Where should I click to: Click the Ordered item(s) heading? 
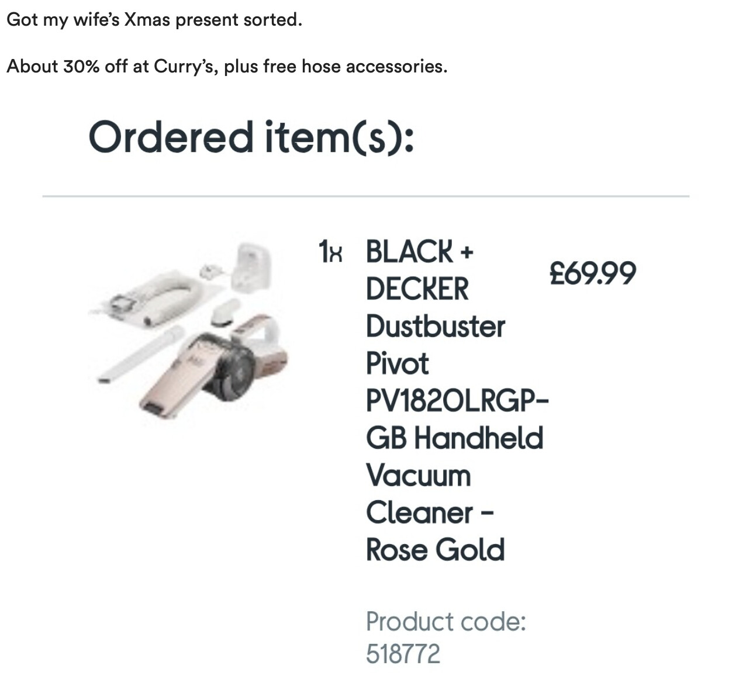point(251,137)
